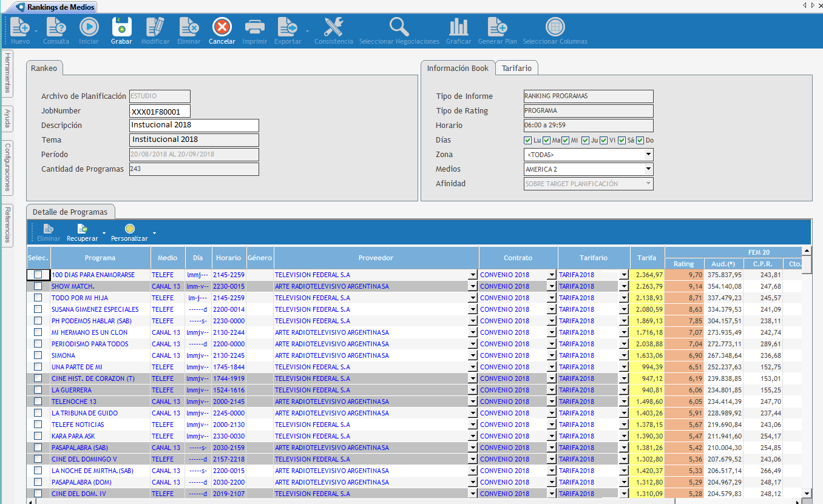Click the Grabar save icon
The height and width of the screenshot is (504, 823).
point(121,27)
